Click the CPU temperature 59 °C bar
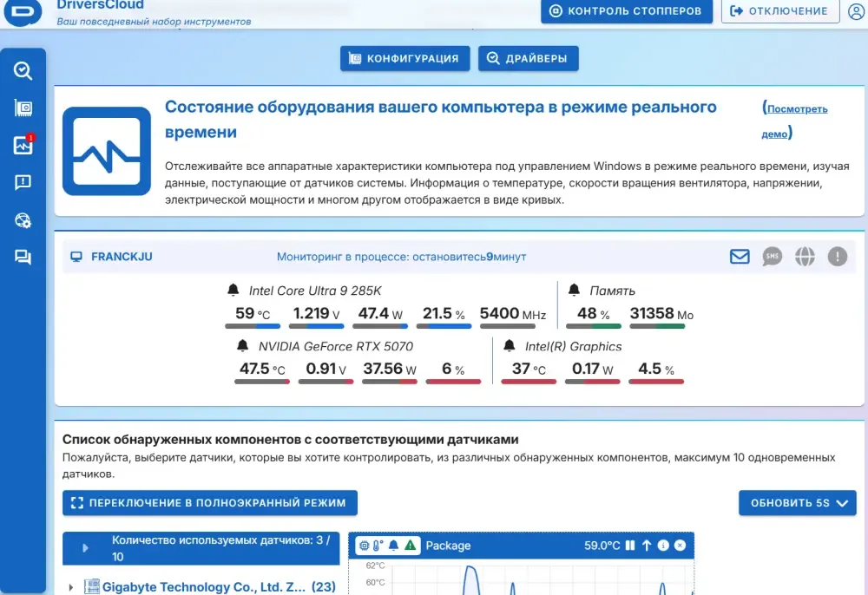868x595 pixels. [x=253, y=326]
